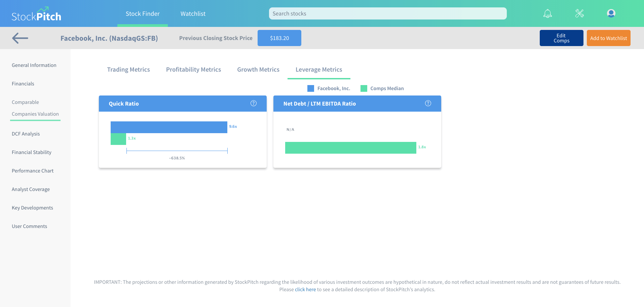
Task: Click the Comps Median green legend swatch
Action: click(364, 88)
